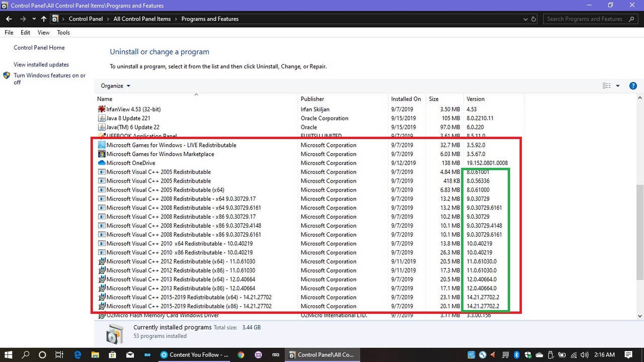Click the scrollbar down arrow
The height and width of the screenshot is (362, 644).
(x=640, y=316)
